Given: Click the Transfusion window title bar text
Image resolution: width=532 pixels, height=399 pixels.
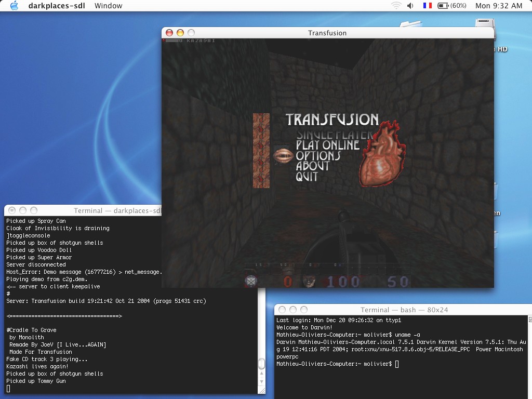Looking at the screenshot, I should [327, 33].
